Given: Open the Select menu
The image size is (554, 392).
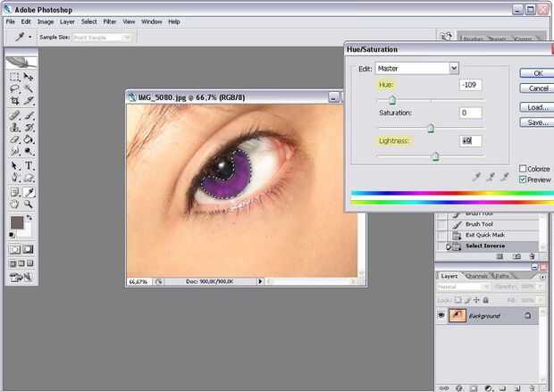Looking at the screenshot, I should [88, 21].
